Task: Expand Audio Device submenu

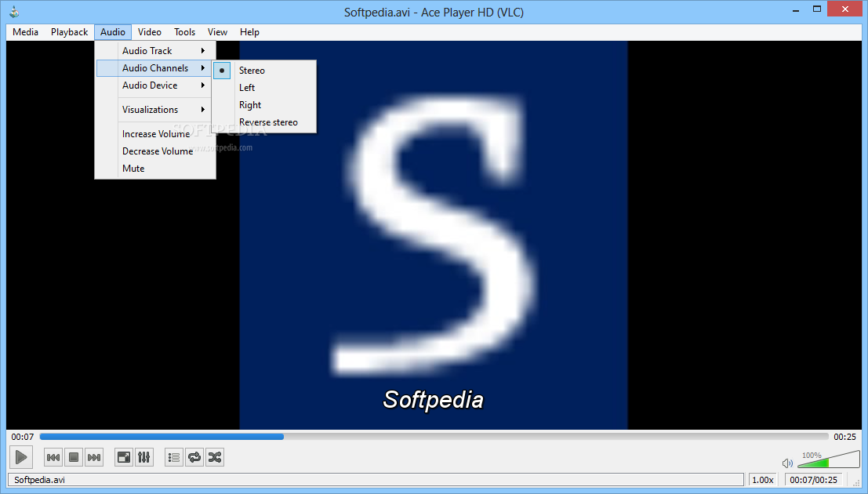Action: [x=155, y=85]
